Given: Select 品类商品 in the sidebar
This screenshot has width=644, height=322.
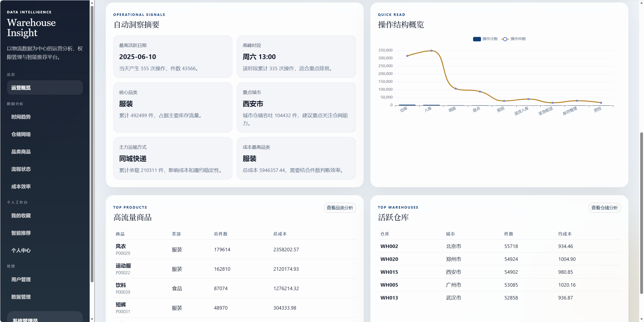Looking at the screenshot, I should click(x=21, y=152).
